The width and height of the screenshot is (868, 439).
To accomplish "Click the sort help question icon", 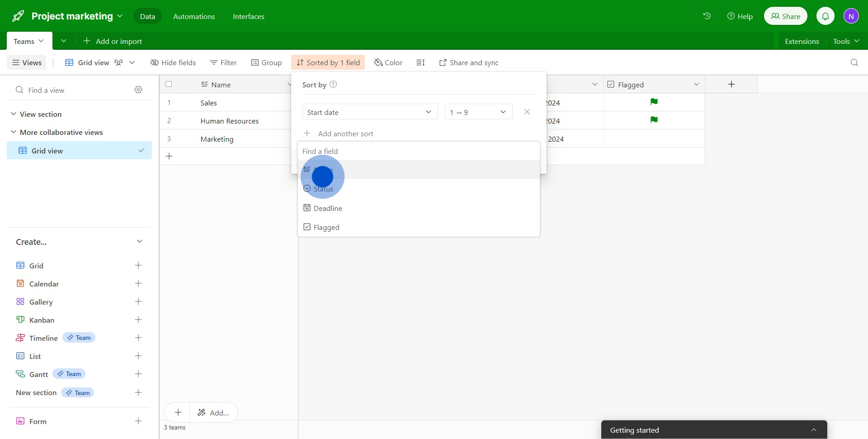I will [333, 85].
